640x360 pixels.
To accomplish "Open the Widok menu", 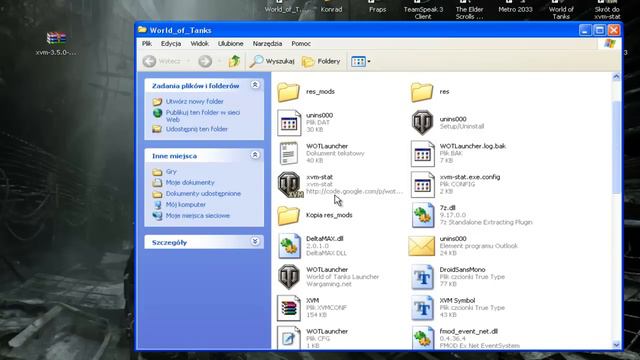I will point(199,43).
